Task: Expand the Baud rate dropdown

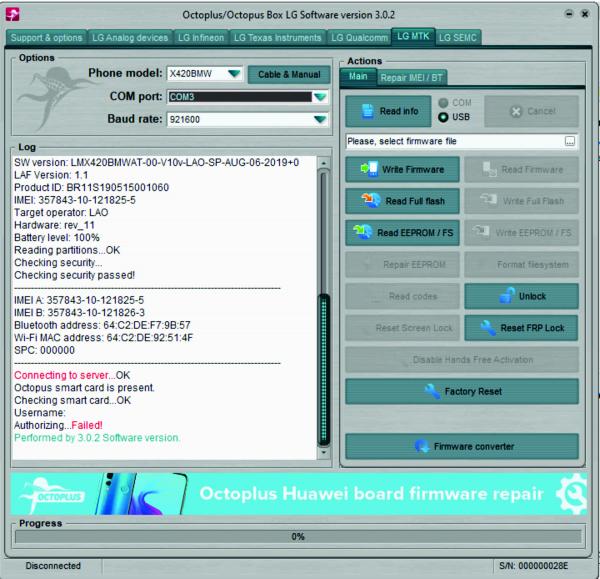Action: tap(320, 119)
